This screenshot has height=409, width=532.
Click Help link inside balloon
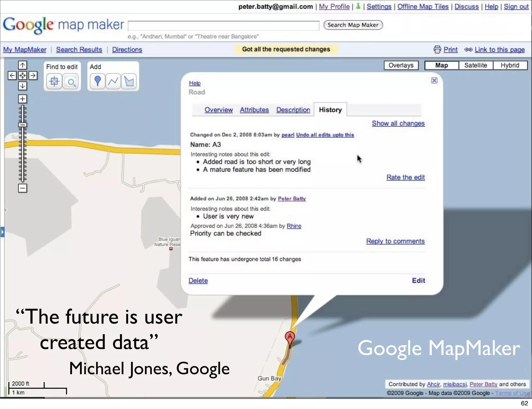pos(195,83)
